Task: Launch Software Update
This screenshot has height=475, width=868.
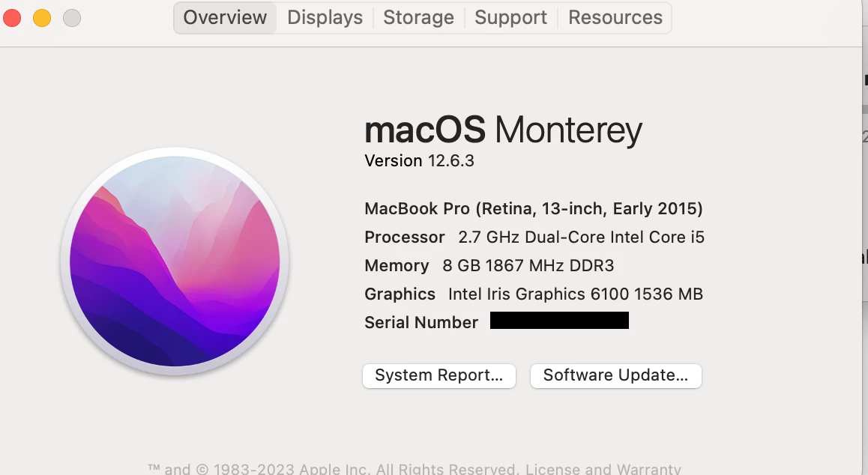Action: tap(615, 375)
